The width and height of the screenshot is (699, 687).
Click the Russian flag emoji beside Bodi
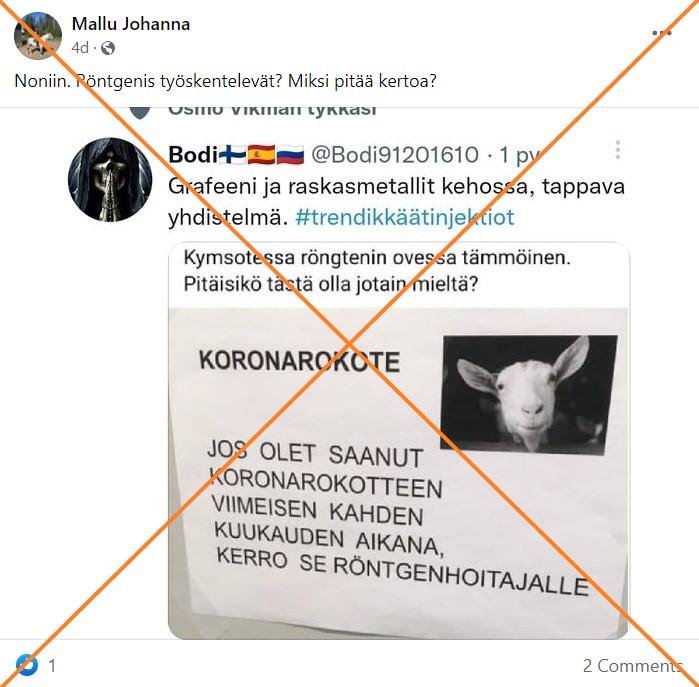(x=290, y=155)
